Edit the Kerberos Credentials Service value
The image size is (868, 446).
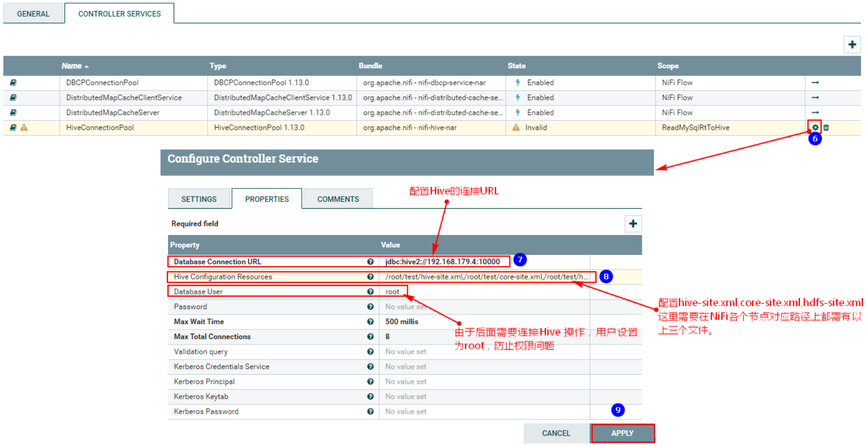tap(484, 367)
